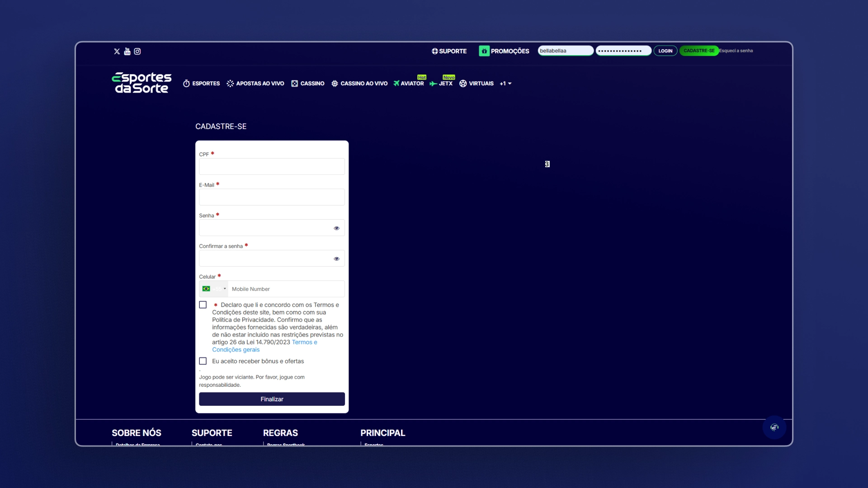Open the Instagram social icon
The width and height of the screenshot is (868, 488).
coord(137,52)
